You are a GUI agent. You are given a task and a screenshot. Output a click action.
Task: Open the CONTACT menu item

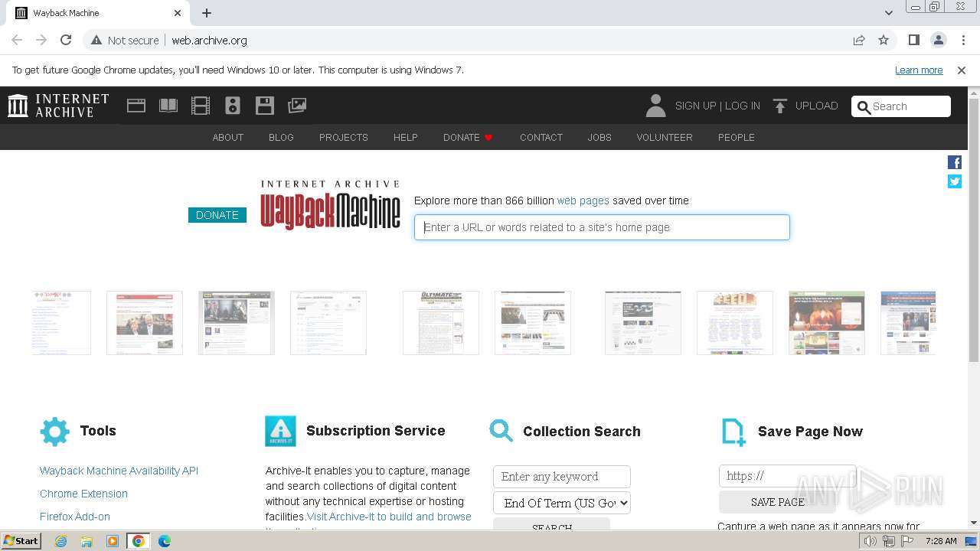point(541,137)
